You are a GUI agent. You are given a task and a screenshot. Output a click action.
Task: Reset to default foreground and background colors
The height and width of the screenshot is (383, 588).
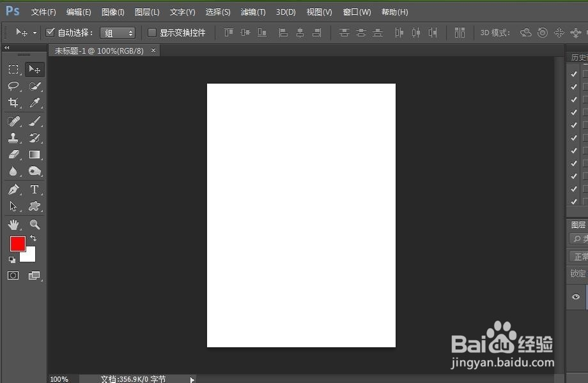pyautogui.click(x=12, y=259)
